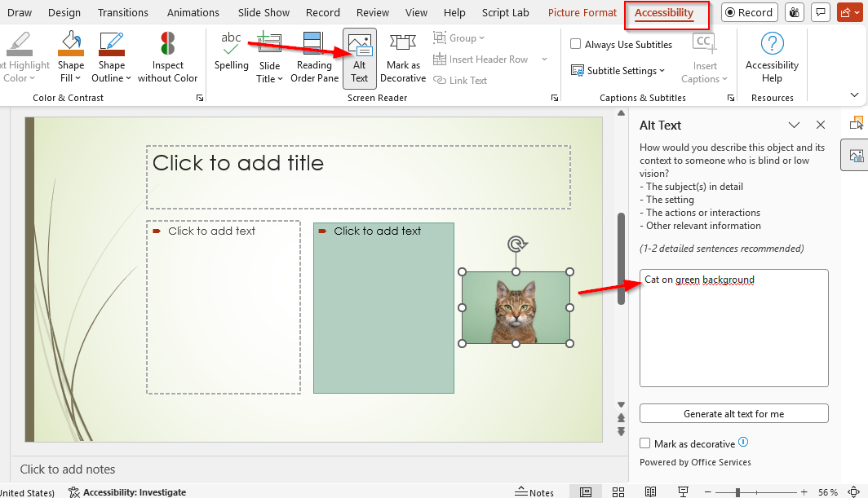
Task: Close the Alt Text pane
Action: [821, 125]
